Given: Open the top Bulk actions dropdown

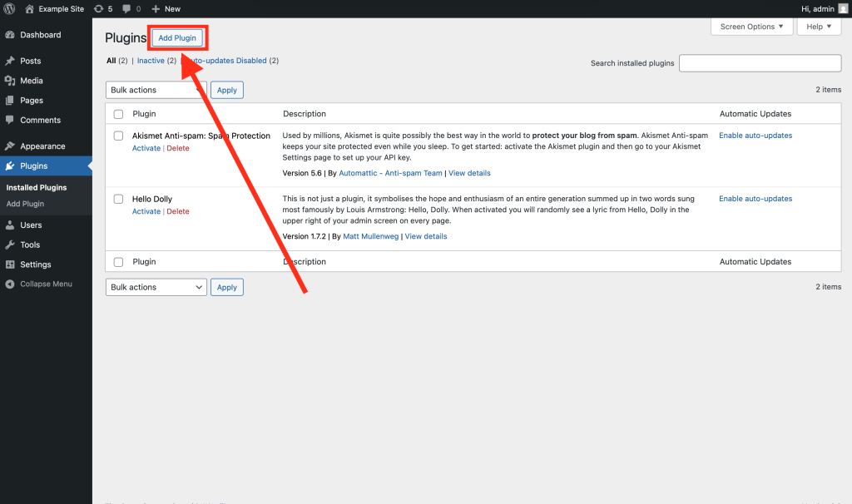Looking at the screenshot, I should (156, 90).
